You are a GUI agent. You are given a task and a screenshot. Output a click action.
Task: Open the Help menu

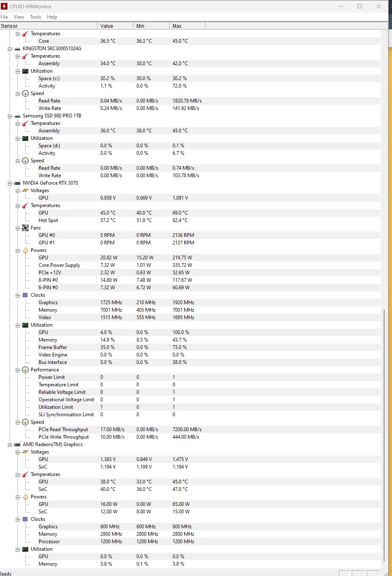coord(52,17)
